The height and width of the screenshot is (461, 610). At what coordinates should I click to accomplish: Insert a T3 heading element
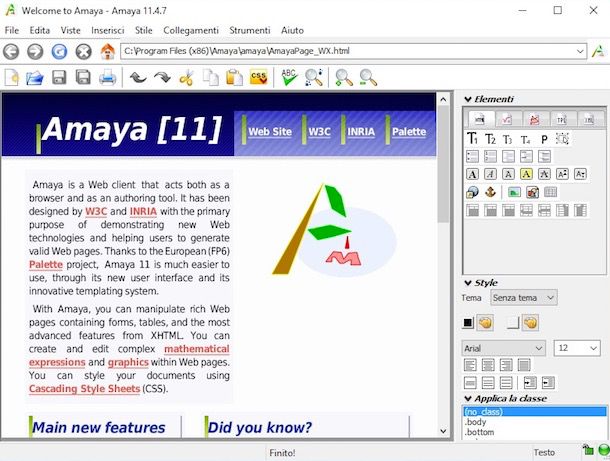point(507,139)
